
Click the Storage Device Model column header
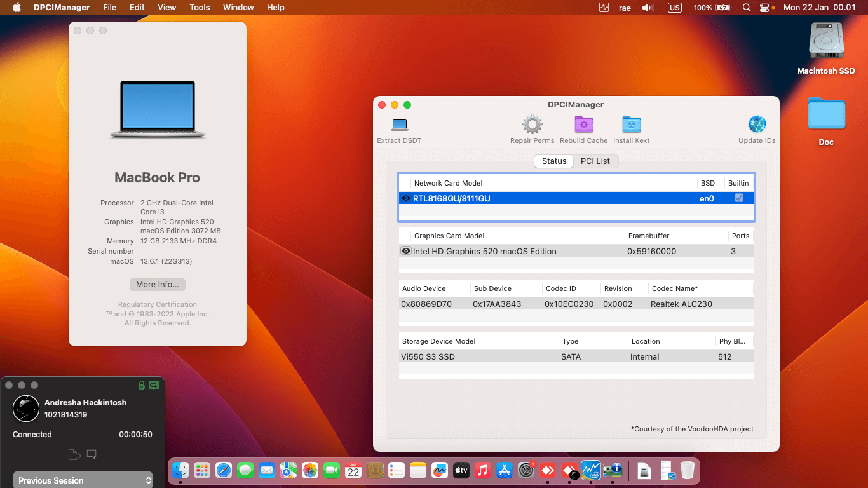(x=439, y=341)
